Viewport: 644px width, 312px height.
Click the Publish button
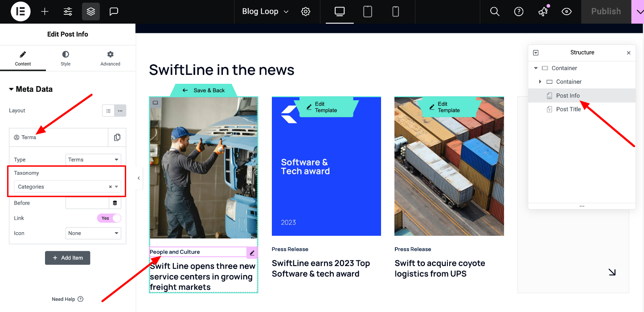606,12
